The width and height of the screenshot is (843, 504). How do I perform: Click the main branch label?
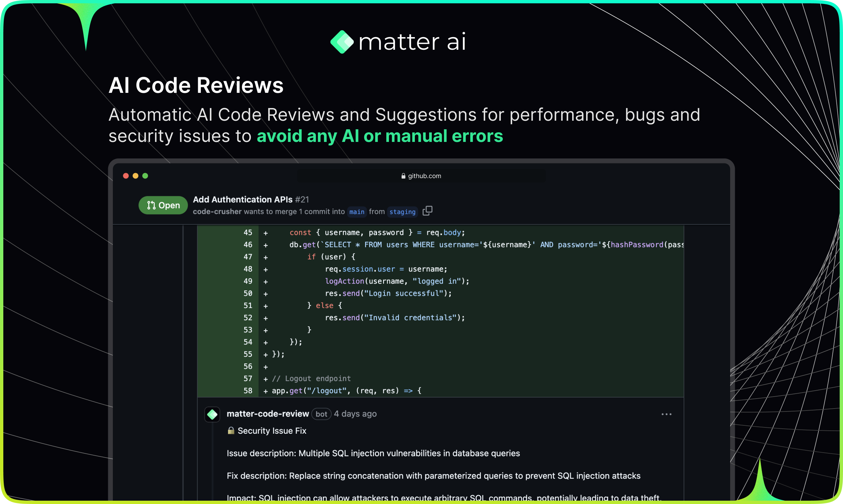point(357,212)
